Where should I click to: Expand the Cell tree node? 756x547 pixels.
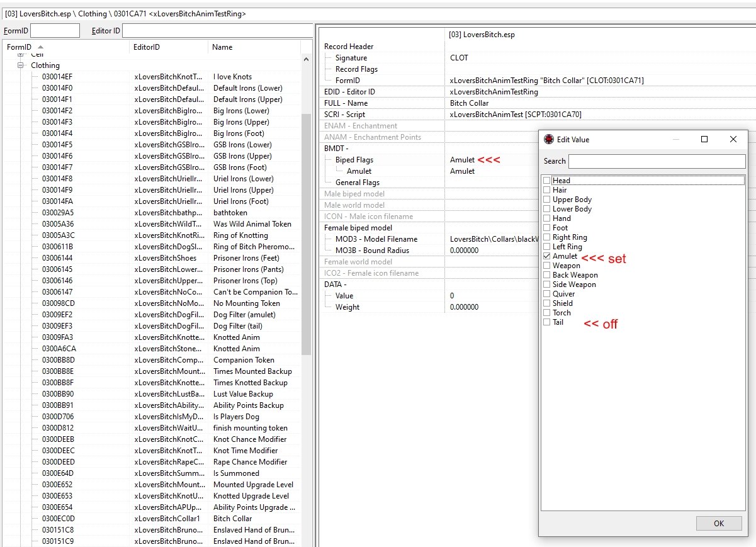(x=20, y=55)
